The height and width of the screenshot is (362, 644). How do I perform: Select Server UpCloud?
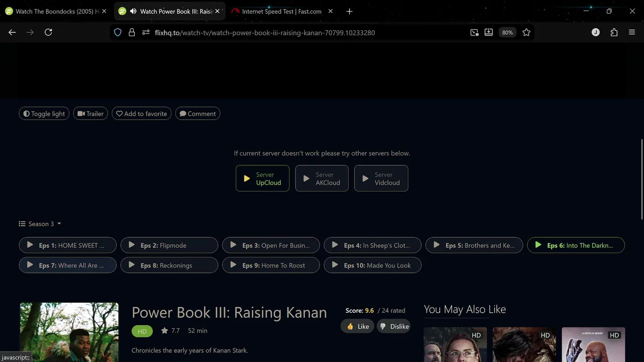tap(263, 178)
